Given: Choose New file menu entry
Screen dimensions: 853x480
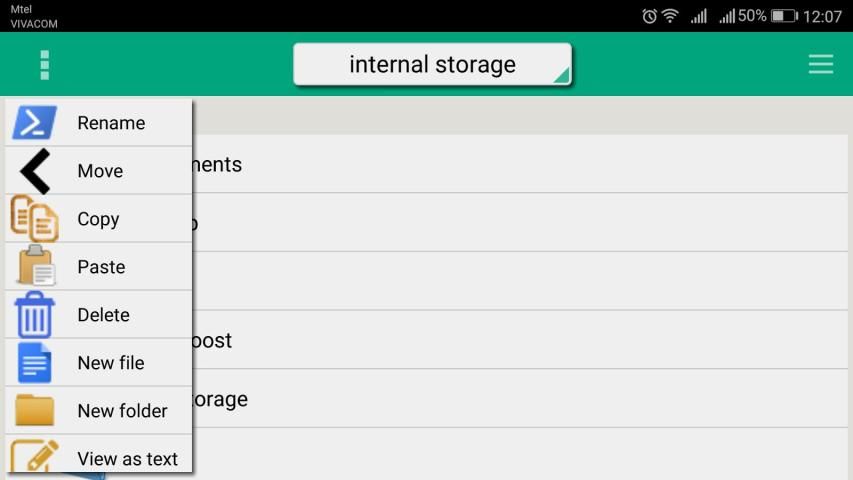Looking at the screenshot, I should pyautogui.click(x=110, y=363).
